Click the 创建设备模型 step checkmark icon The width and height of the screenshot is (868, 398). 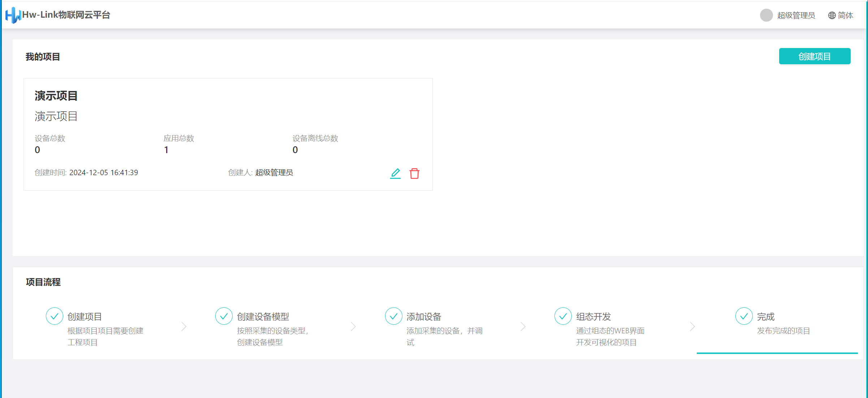tap(224, 316)
